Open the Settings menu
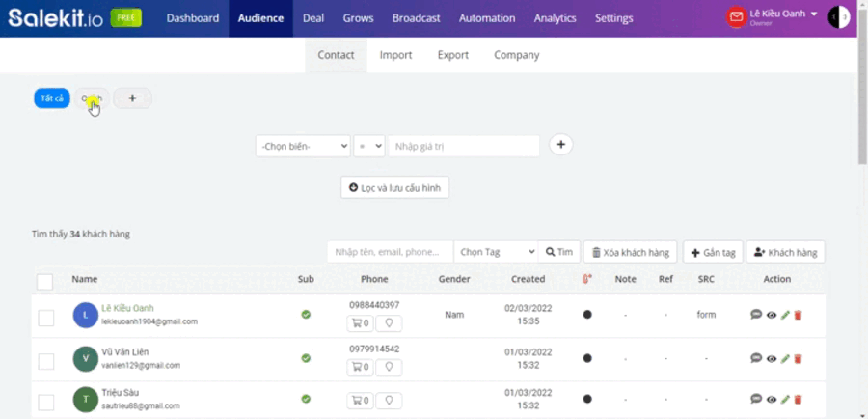 (614, 18)
